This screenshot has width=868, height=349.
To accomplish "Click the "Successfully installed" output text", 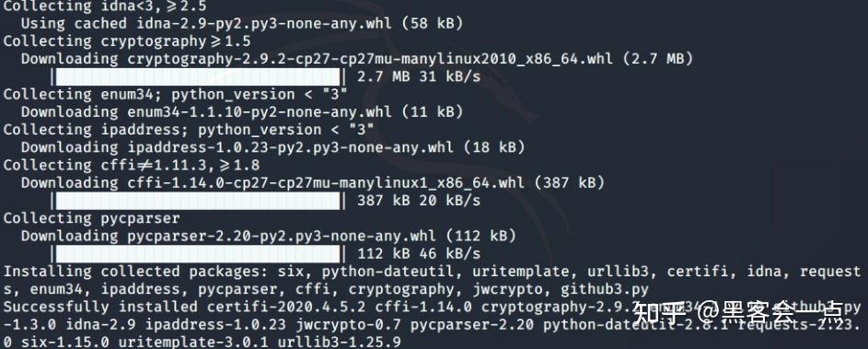I will pyautogui.click(x=100, y=307).
